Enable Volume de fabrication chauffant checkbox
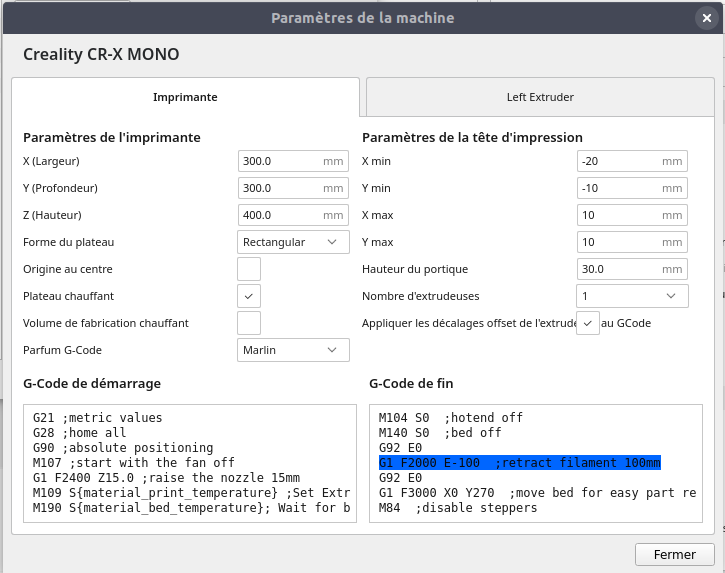725x573 pixels. coord(249,323)
